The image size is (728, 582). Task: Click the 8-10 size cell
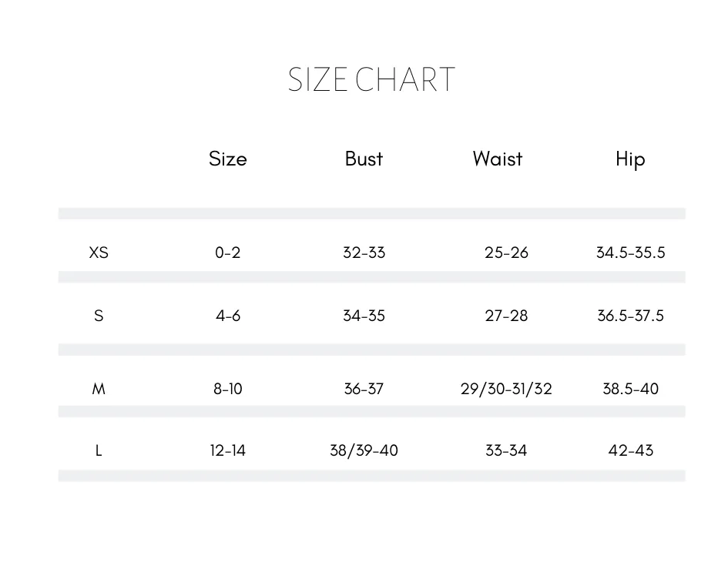click(x=227, y=389)
